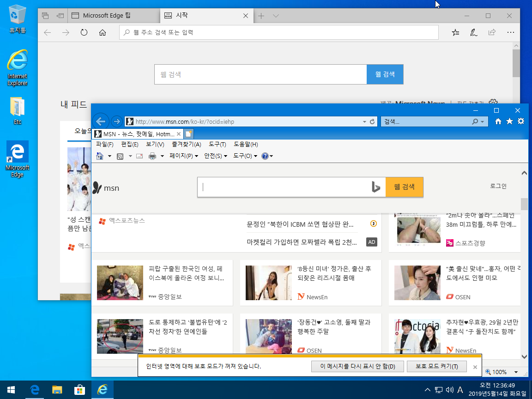
Task: Open IE favorites star icon
Action: 510,121
